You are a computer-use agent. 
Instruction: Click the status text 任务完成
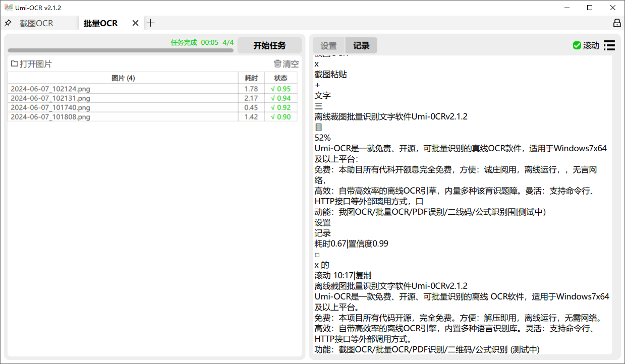pyautogui.click(x=184, y=42)
